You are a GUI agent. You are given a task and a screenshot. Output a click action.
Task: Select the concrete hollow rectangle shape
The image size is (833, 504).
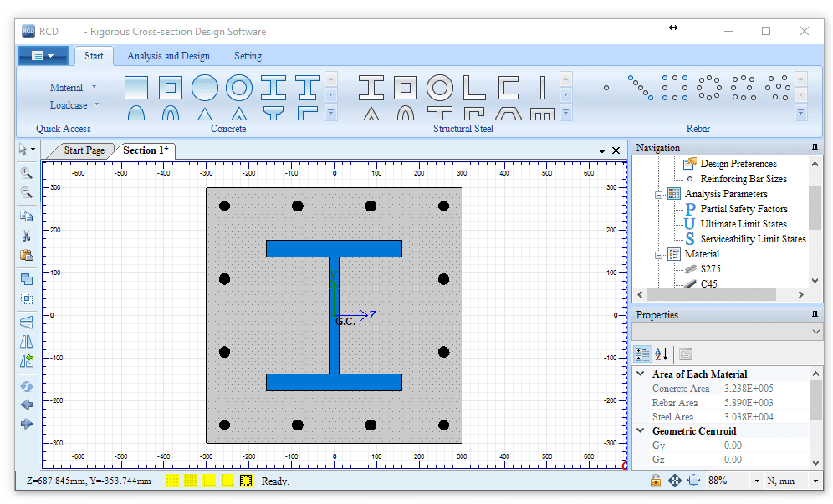[x=171, y=87]
